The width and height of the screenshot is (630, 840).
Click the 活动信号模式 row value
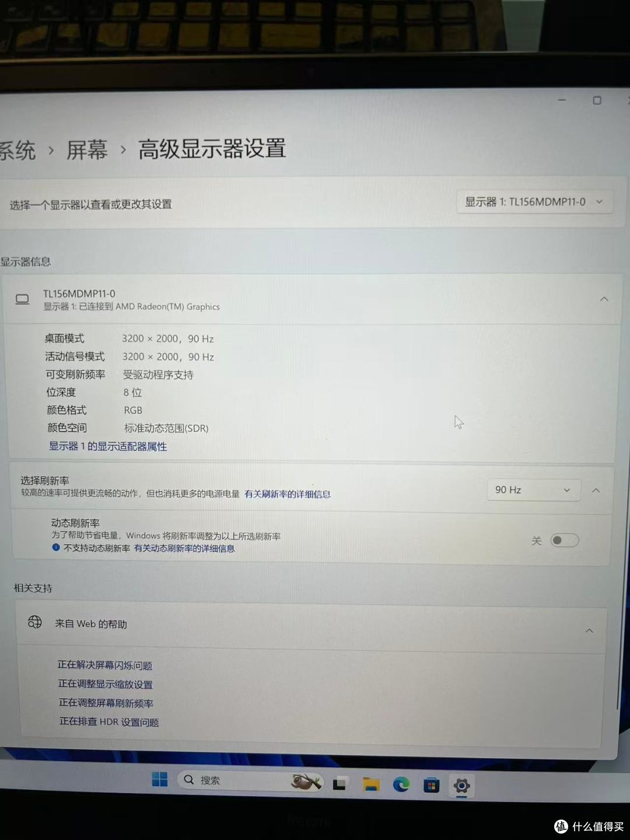[x=168, y=357]
